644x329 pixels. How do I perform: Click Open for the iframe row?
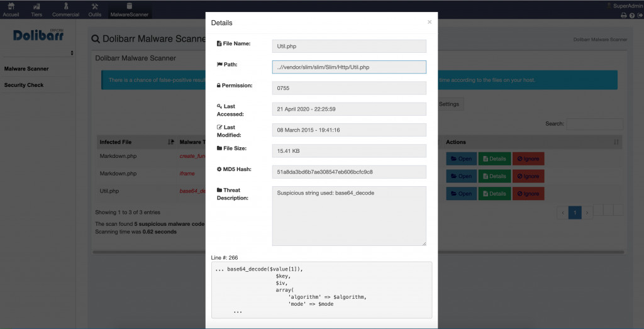click(462, 176)
